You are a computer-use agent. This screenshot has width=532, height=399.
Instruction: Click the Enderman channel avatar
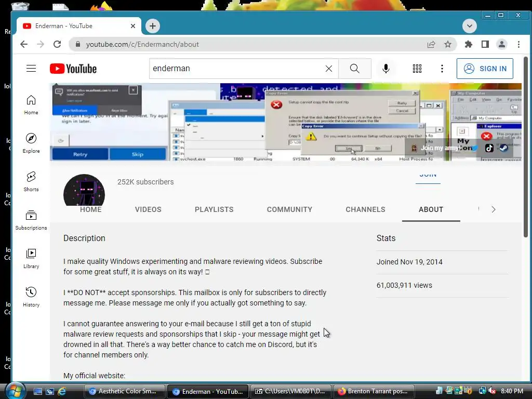pyautogui.click(x=84, y=190)
